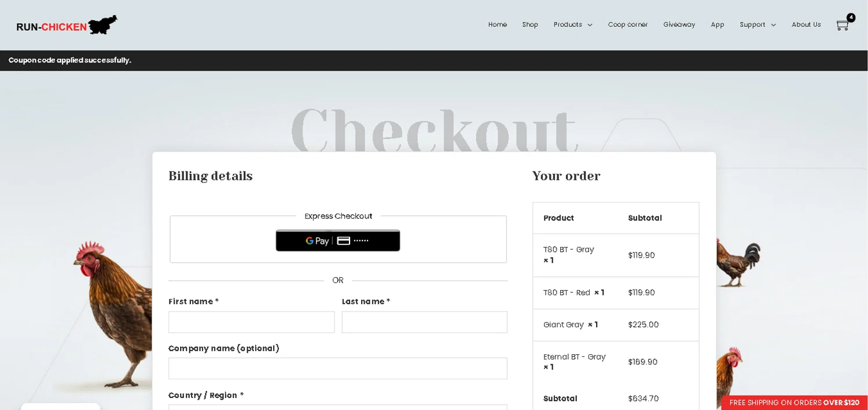
Task: Open the shopping cart icon
Action: 842,25
